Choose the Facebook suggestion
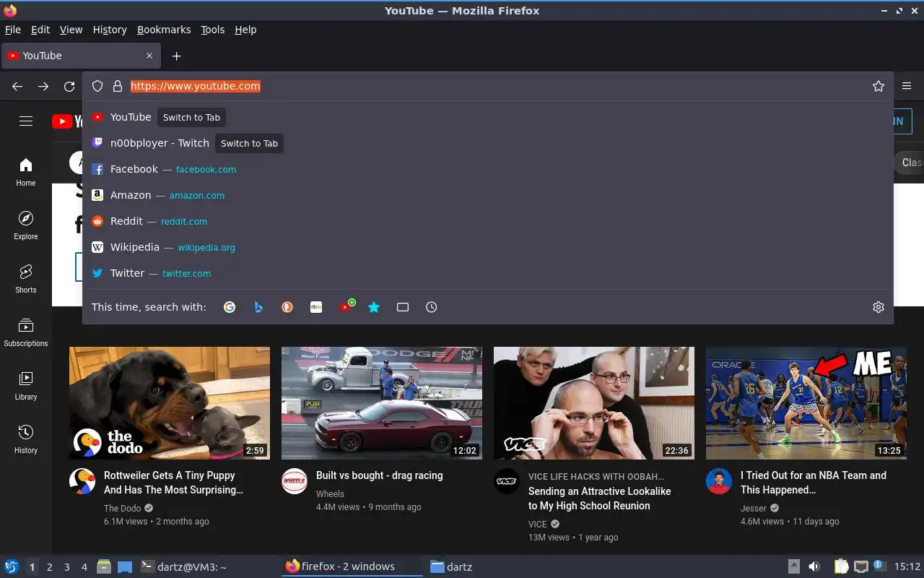 [x=487, y=169]
